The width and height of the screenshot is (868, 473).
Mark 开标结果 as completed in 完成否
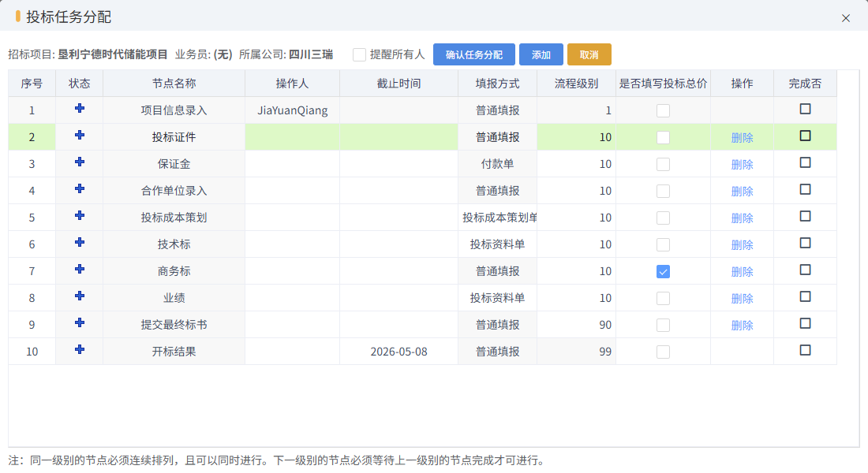806,350
